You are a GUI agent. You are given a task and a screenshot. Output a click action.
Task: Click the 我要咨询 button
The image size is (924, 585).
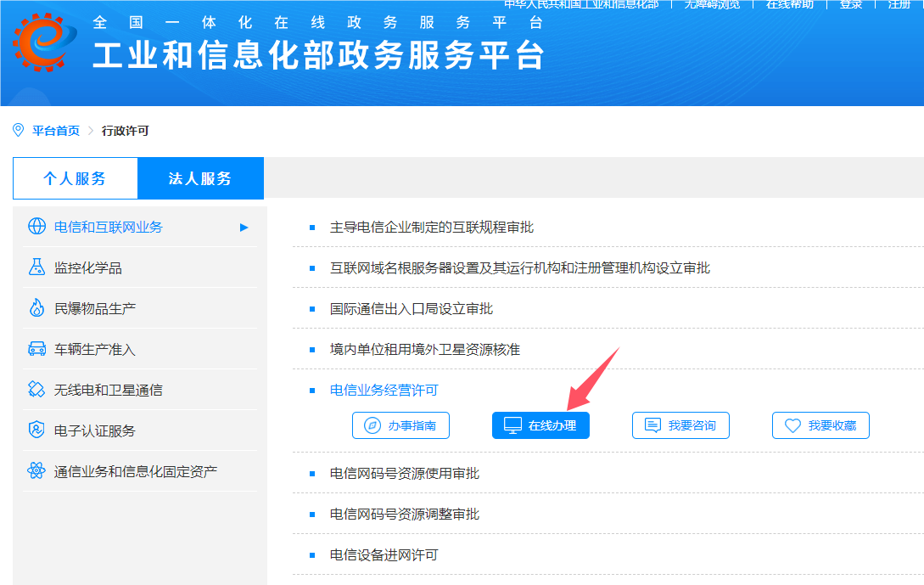point(680,425)
